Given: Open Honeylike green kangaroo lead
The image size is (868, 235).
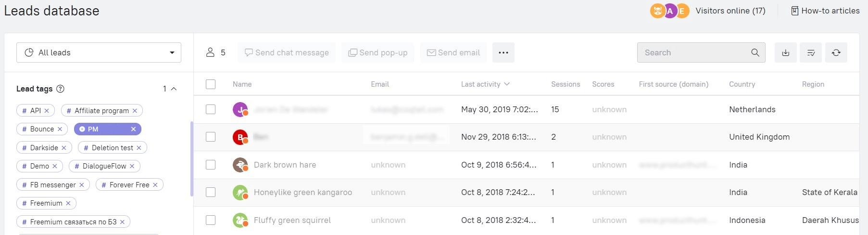Looking at the screenshot, I should [302, 193].
